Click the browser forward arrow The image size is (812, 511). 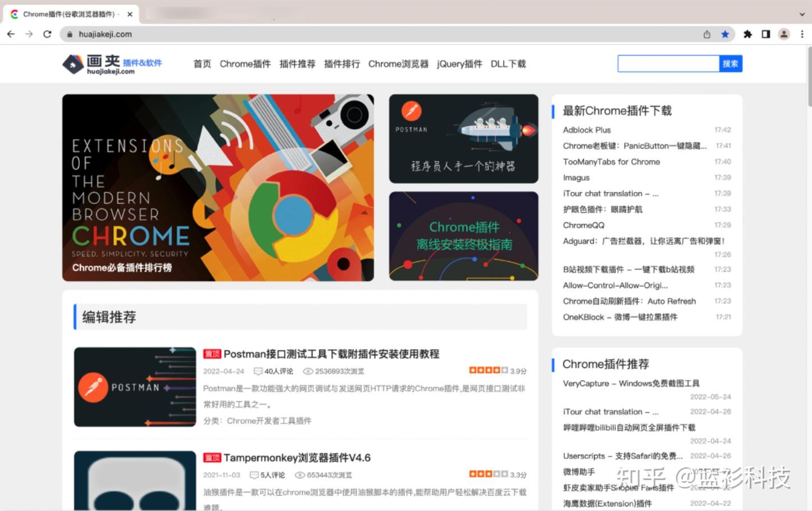tap(29, 34)
